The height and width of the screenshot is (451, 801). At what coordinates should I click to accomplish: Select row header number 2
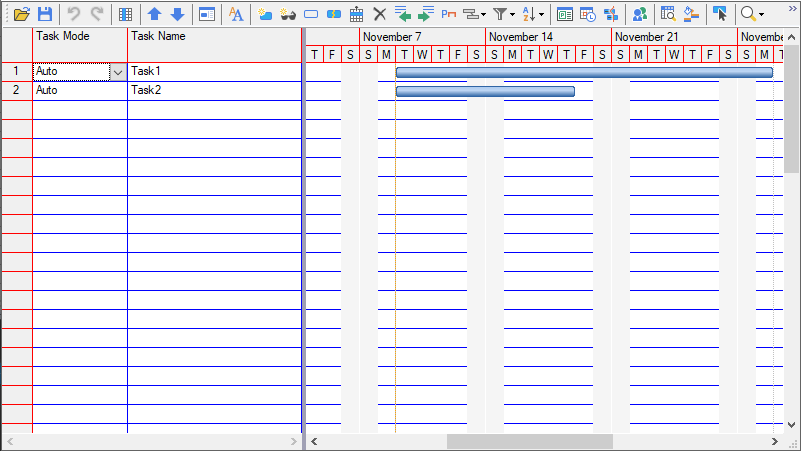[x=16, y=91]
